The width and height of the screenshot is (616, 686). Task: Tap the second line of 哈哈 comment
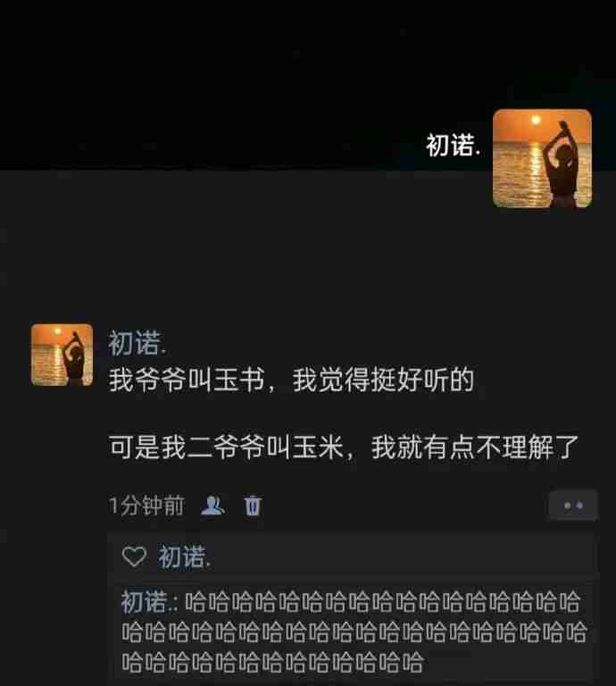[354, 632]
